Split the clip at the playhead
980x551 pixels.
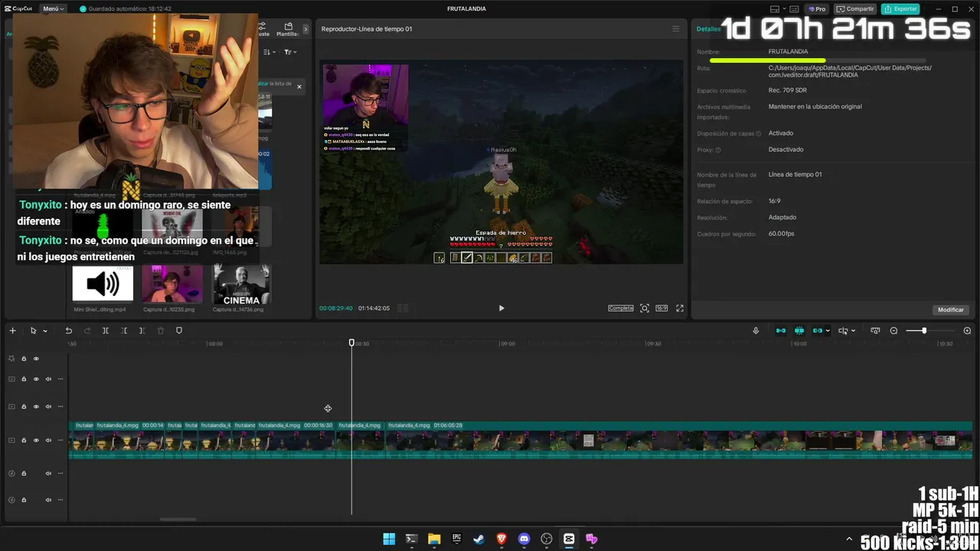[x=106, y=331]
